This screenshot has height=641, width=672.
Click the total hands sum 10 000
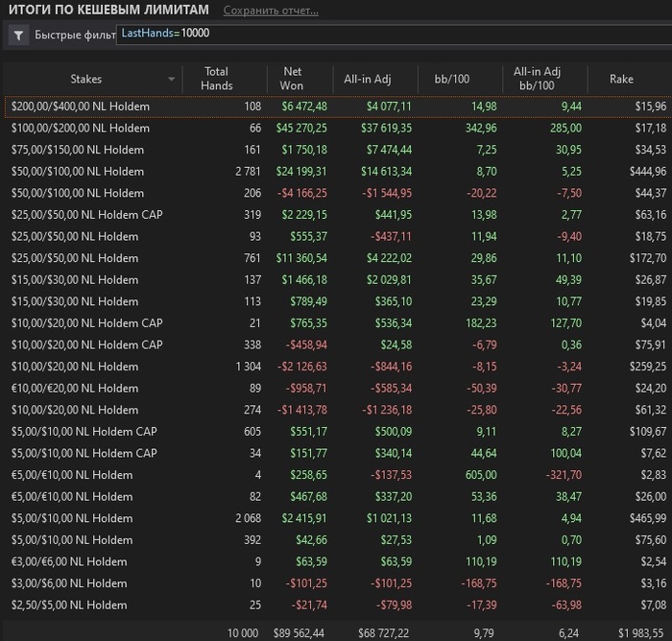point(243,633)
